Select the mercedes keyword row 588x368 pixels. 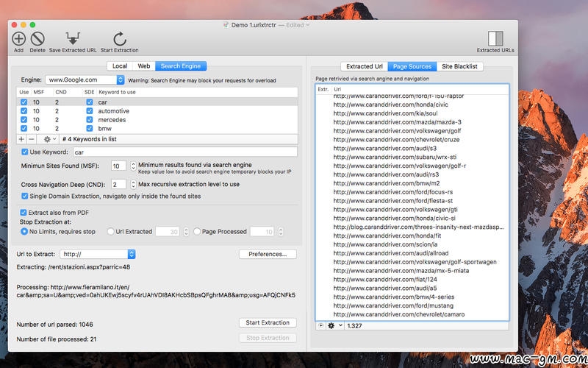click(x=157, y=120)
